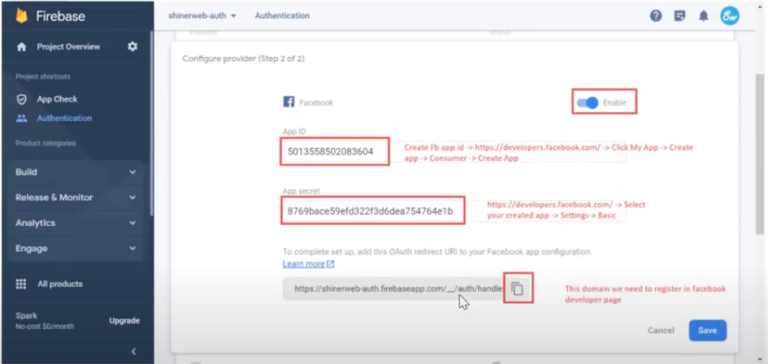This screenshot has height=364, width=768.
Task: Click the Cancel button
Action: (661, 330)
